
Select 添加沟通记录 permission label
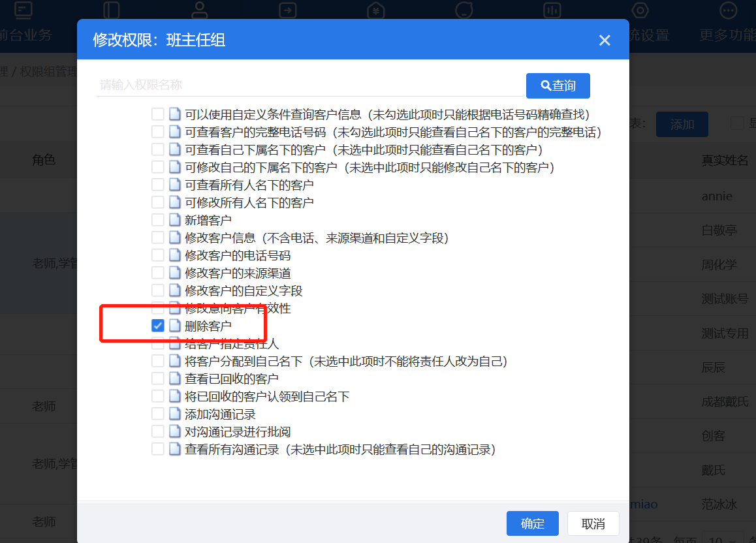tap(221, 414)
